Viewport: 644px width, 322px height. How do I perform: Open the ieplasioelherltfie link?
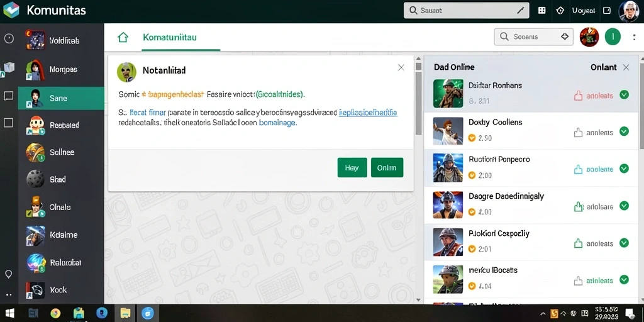(367, 112)
